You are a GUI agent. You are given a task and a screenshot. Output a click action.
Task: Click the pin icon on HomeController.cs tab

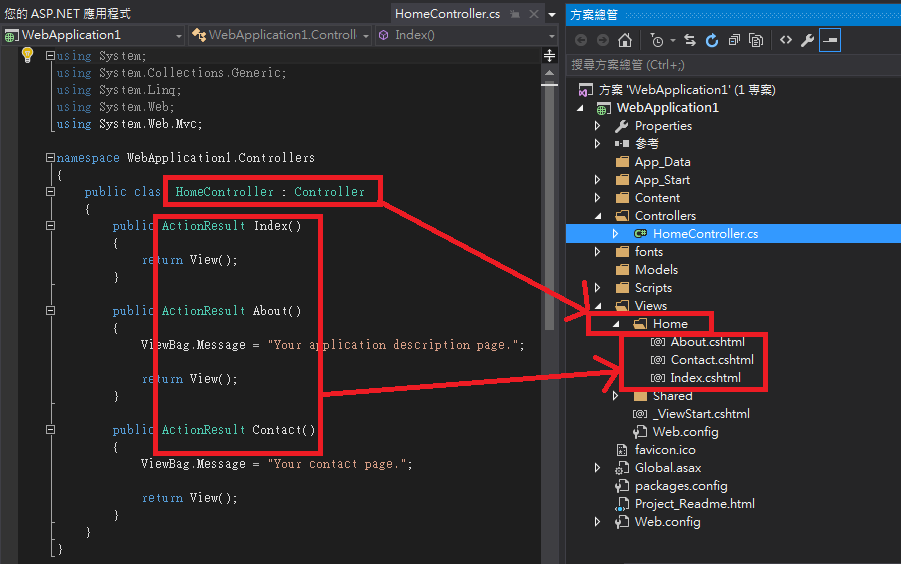(x=515, y=14)
